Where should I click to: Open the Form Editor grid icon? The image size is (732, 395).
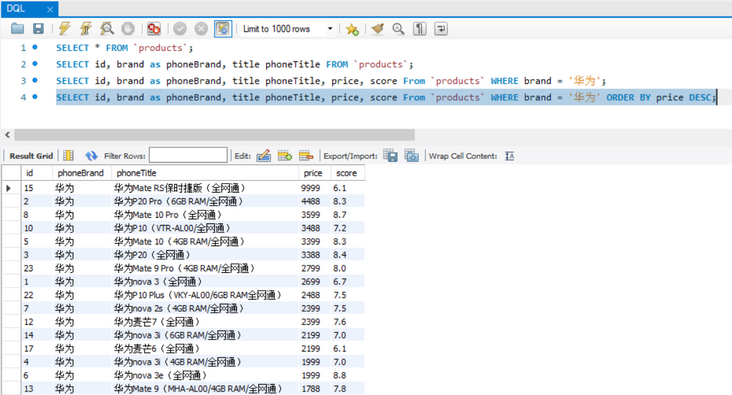[68, 155]
